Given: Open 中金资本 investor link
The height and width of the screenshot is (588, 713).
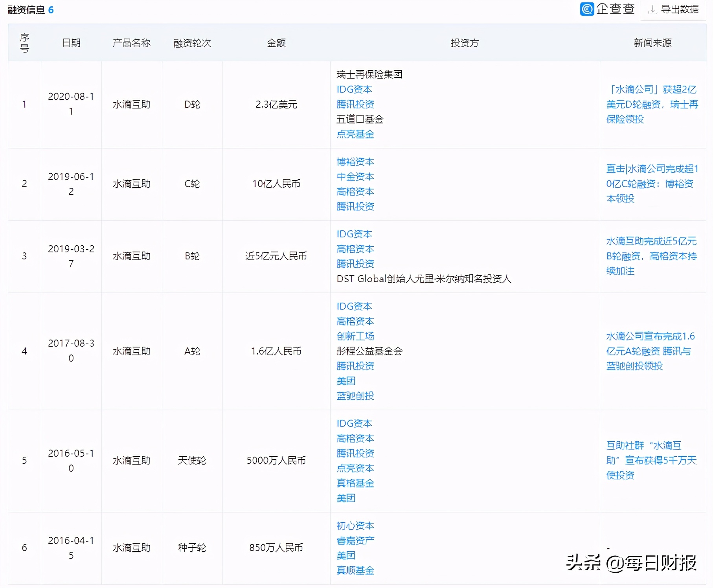Looking at the screenshot, I should (x=355, y=176).
